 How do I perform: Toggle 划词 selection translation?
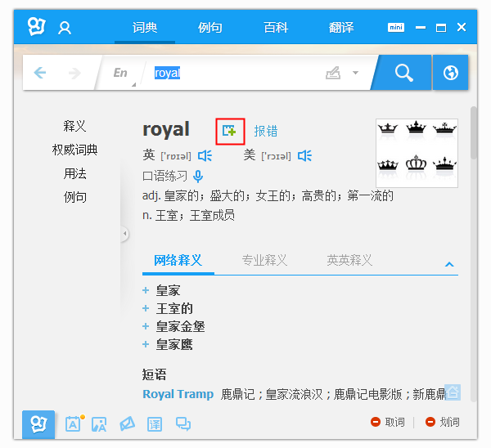pos(443,422)
